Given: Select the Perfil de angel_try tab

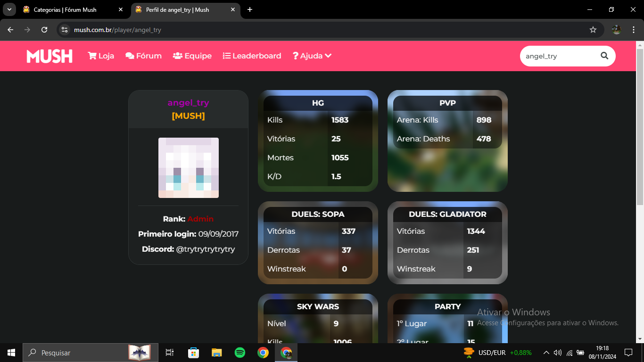Looking at the screenshot, I should (186, 9).
